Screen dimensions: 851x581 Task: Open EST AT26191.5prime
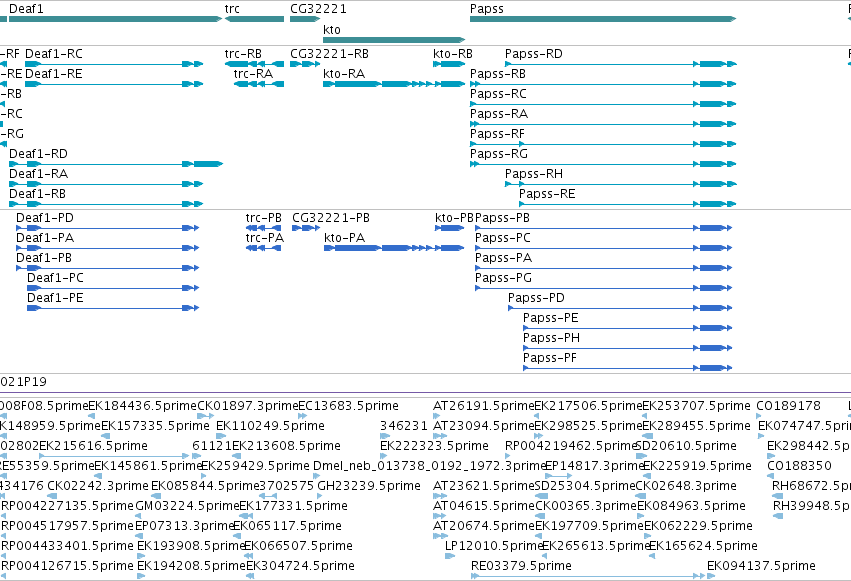(x=484, y=406)
